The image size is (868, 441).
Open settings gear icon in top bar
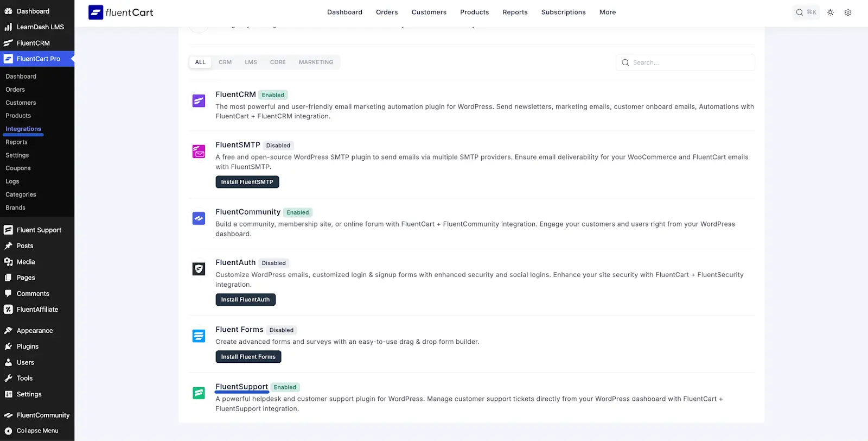pyautogui.click(x=848, y=12)
